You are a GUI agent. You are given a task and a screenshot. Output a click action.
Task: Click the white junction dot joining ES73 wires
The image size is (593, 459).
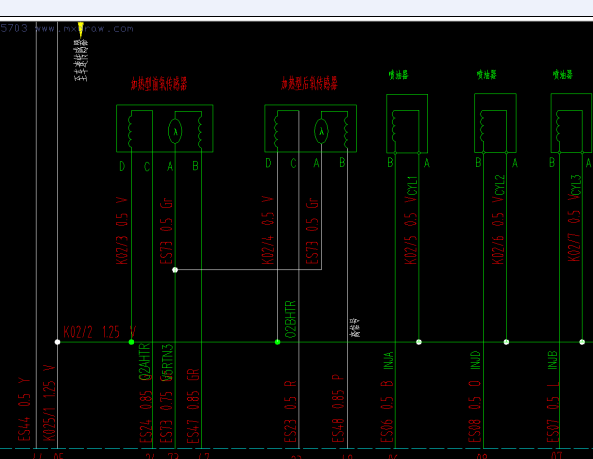(x=175, y=270)
